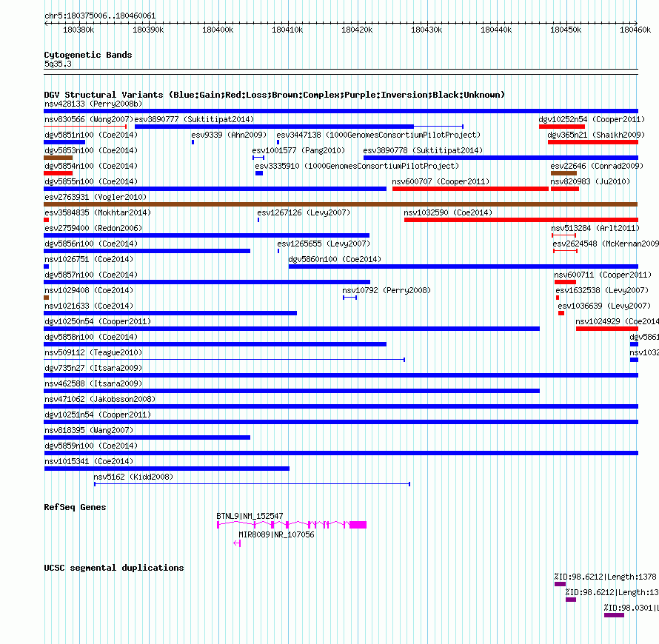Screen dimensions: 659x644
Task: Select dgv5859n100 (Coe2014) label
Action: [91, 446]
